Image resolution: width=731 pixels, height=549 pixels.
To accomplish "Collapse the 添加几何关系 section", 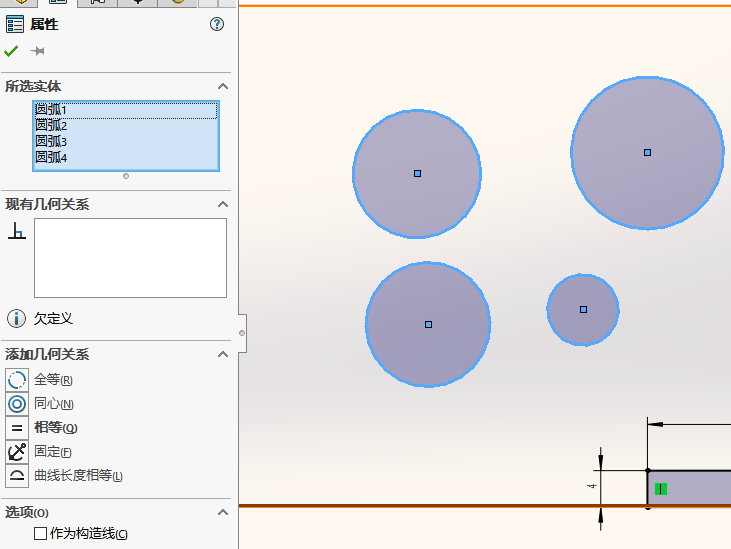I will tap(223, 354).
